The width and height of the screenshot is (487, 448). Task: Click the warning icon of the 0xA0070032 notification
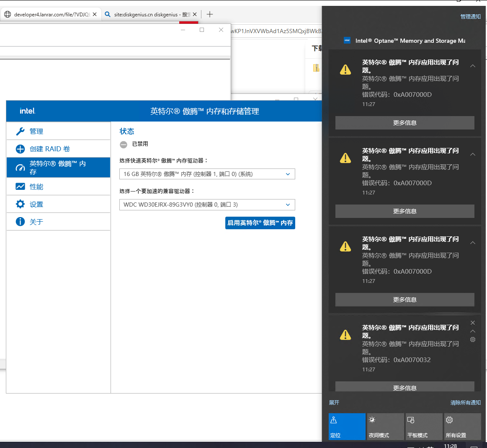pyautogui.click(x=345, y=335)
